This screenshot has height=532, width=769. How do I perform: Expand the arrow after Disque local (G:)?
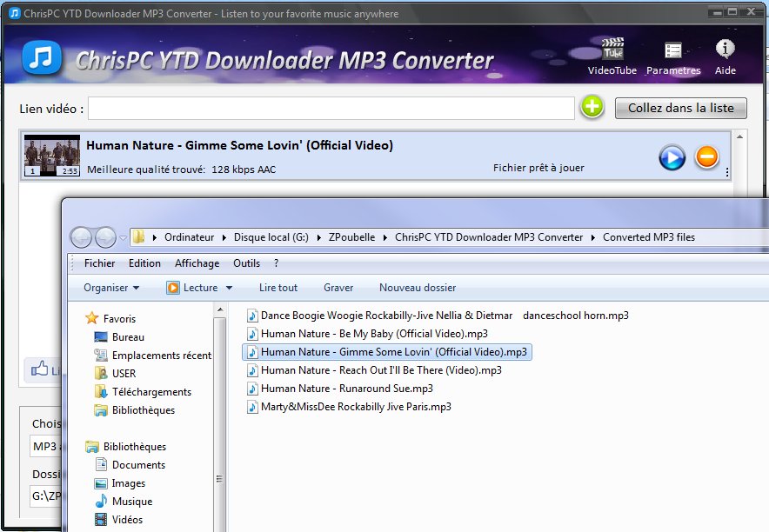pos(318,237)
